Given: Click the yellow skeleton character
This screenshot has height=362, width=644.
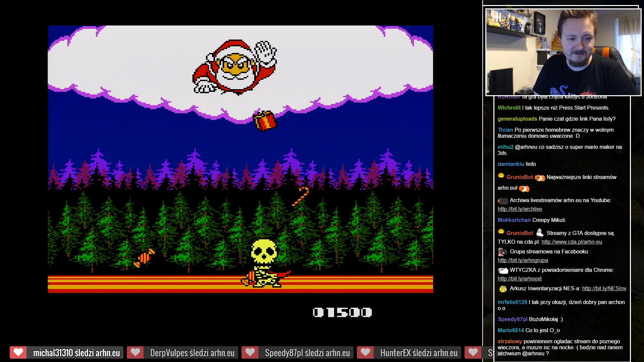Looking at the screenshot, I should click(x=265, y=264).
